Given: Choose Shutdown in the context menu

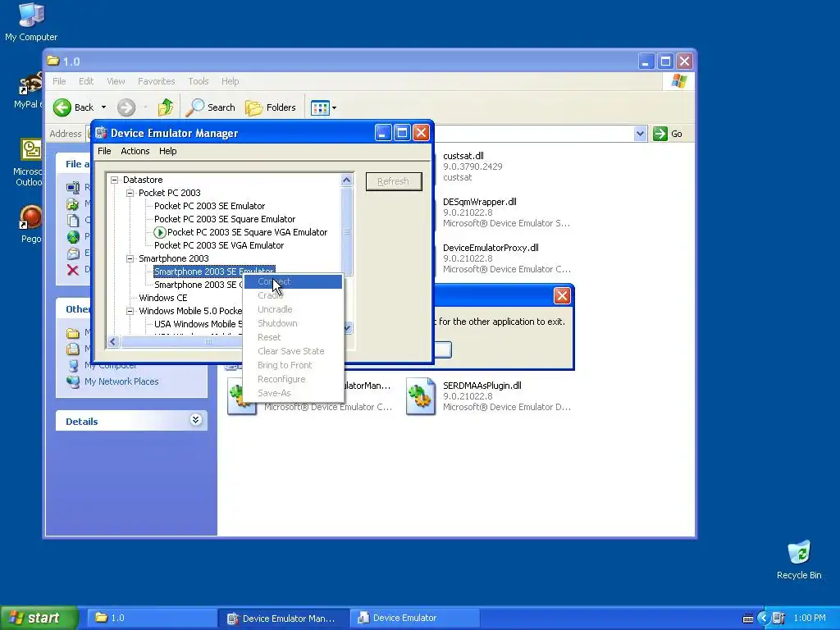Looking at the screenshot, I should (x=293, y=323).
